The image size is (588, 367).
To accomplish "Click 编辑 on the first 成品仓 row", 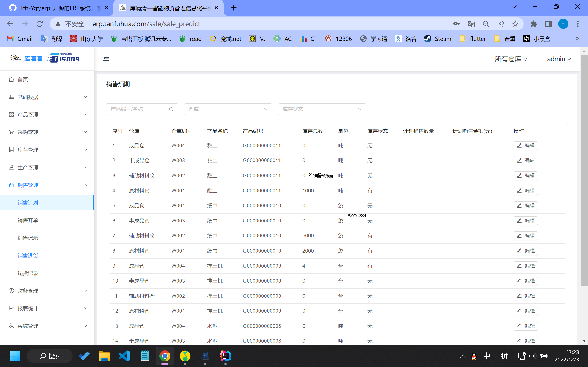I will point(526,145).
